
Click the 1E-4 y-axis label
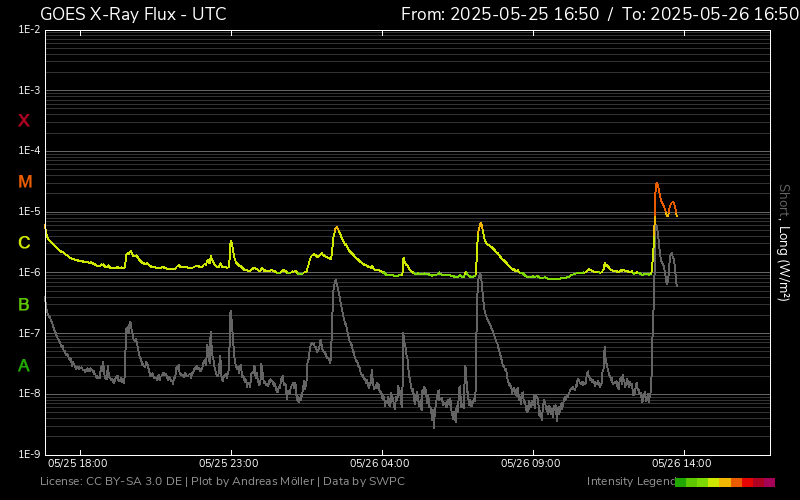pyautogui.click(x=29, y=151)
